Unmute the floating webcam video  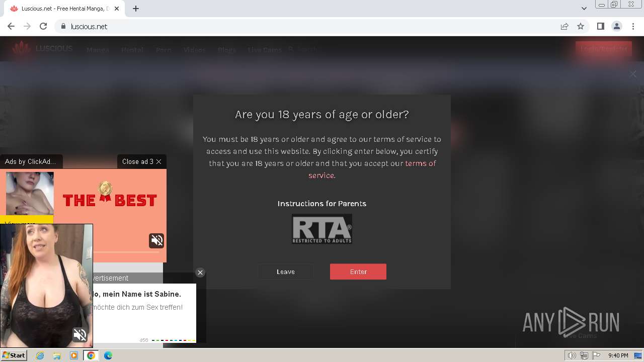tap(80, 335)
